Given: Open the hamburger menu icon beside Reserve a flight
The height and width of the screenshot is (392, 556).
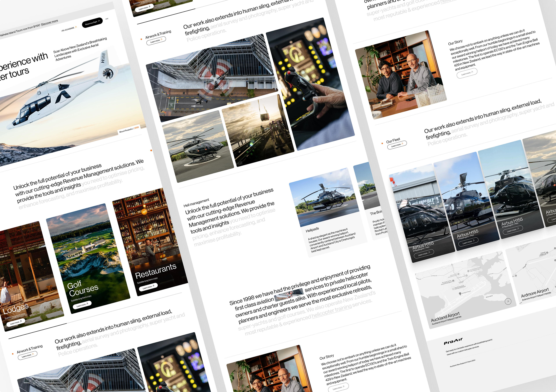Looking at the screenshot, I should point(107,19).
